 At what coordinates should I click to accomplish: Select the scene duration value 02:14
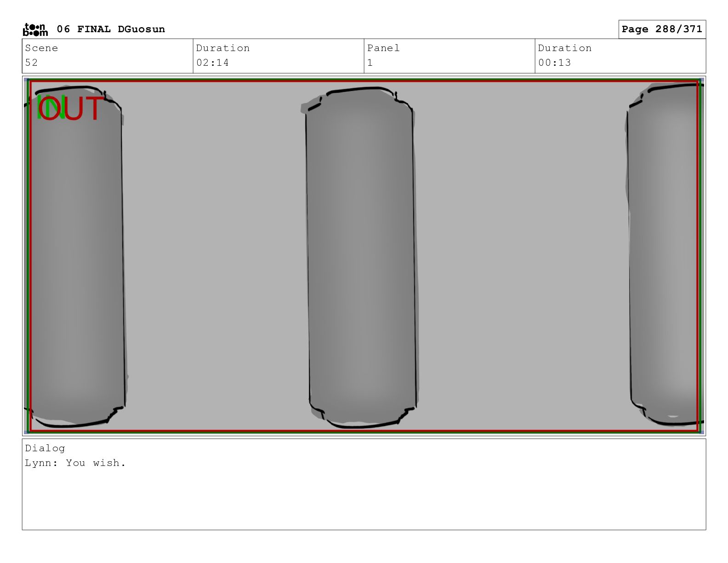pos(212,63)
